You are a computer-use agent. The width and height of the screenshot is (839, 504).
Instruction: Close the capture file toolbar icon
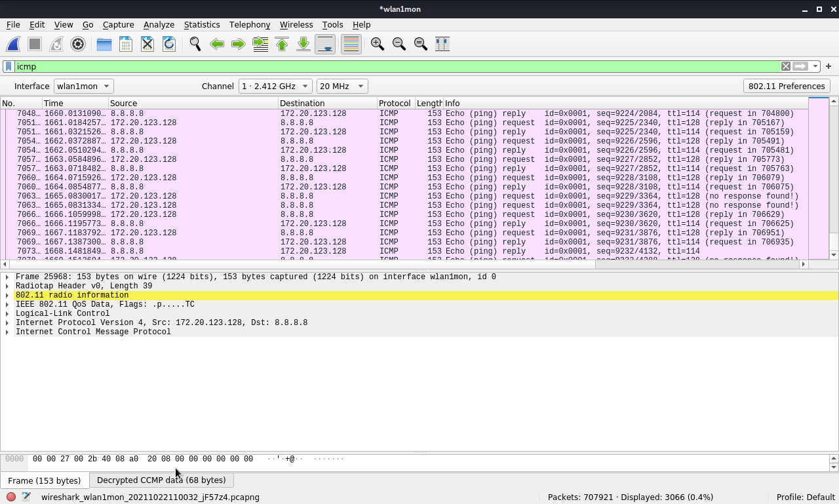pos(147,44)
